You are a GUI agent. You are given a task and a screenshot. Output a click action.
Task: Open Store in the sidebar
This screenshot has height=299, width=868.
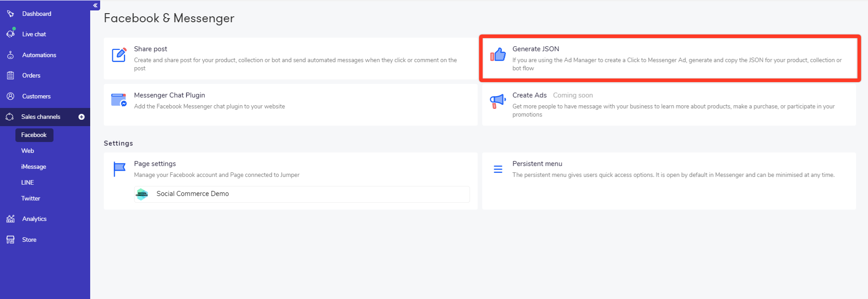click(29, 240)
